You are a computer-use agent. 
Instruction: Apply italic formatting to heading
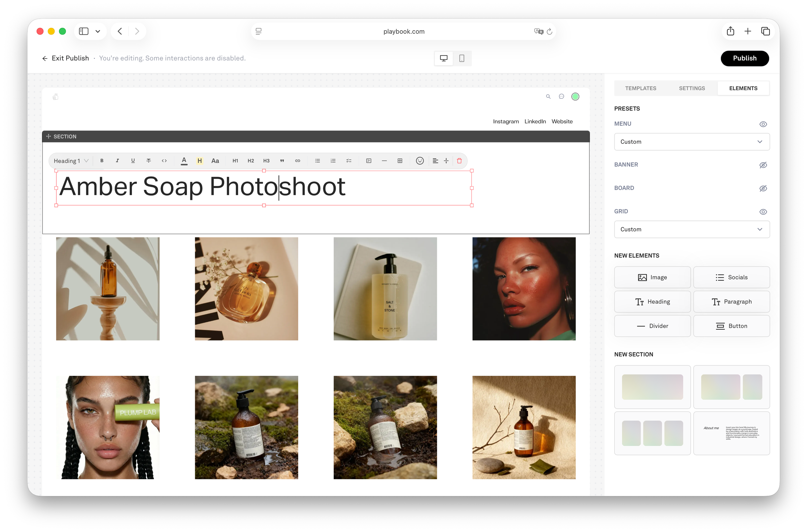coord(117,161)
